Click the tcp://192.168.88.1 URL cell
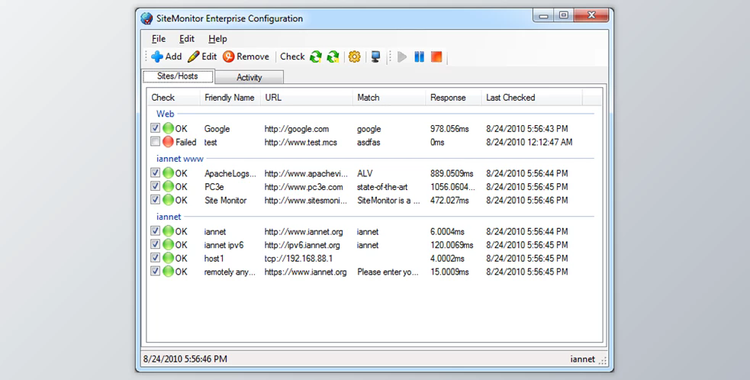Screen dimensions: 750x380 point(298,258)
